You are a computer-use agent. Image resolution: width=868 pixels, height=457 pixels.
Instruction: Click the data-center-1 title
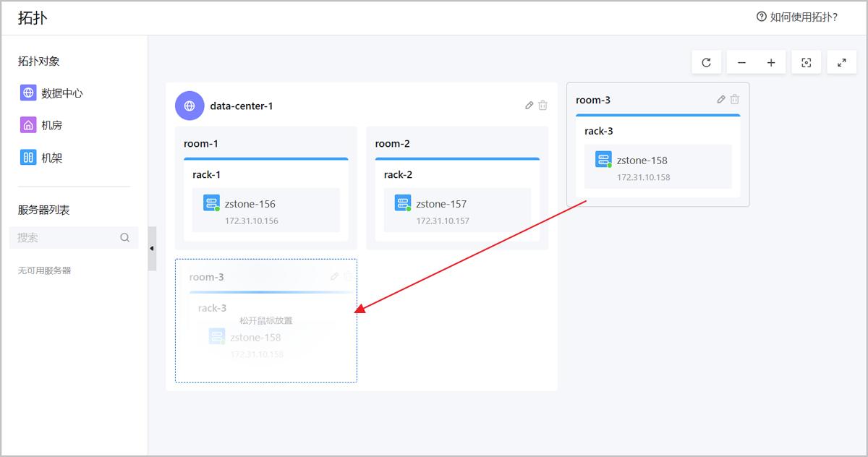click(x=242, y=106)
